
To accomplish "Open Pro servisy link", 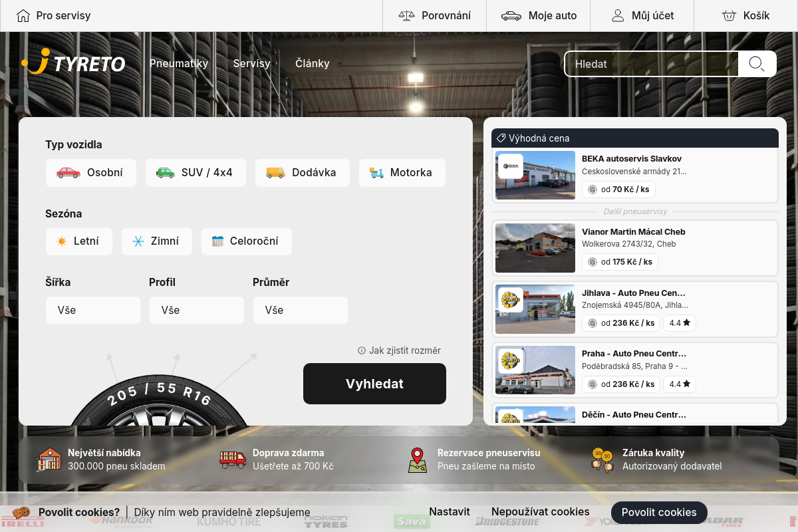I will (54, 16).
